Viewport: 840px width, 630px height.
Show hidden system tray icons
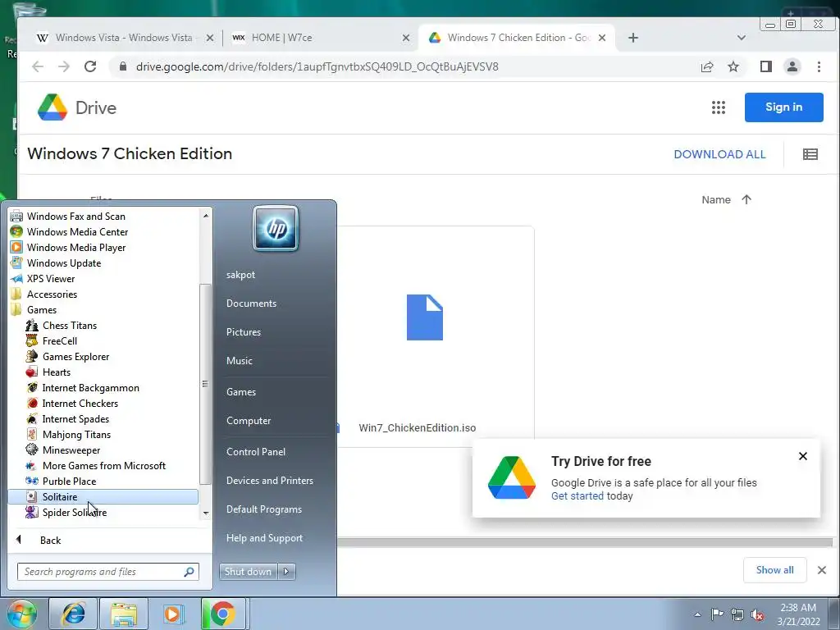pos(697,614)
